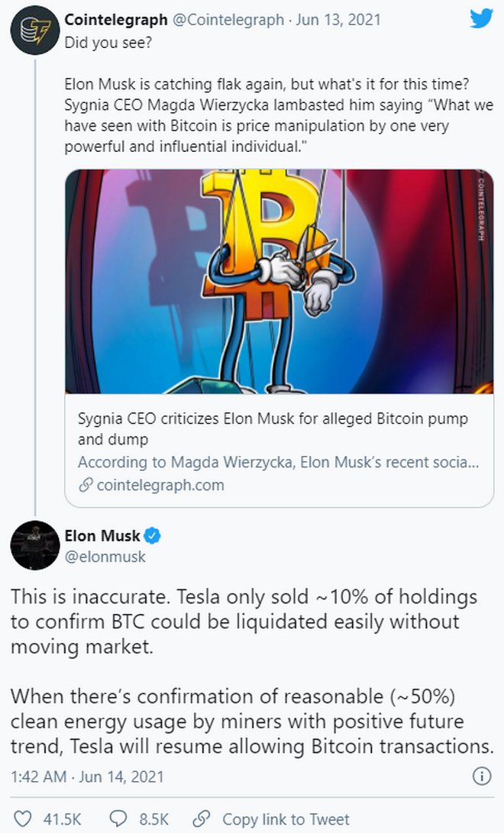Click Copy link to Tweet

[286, 819]
